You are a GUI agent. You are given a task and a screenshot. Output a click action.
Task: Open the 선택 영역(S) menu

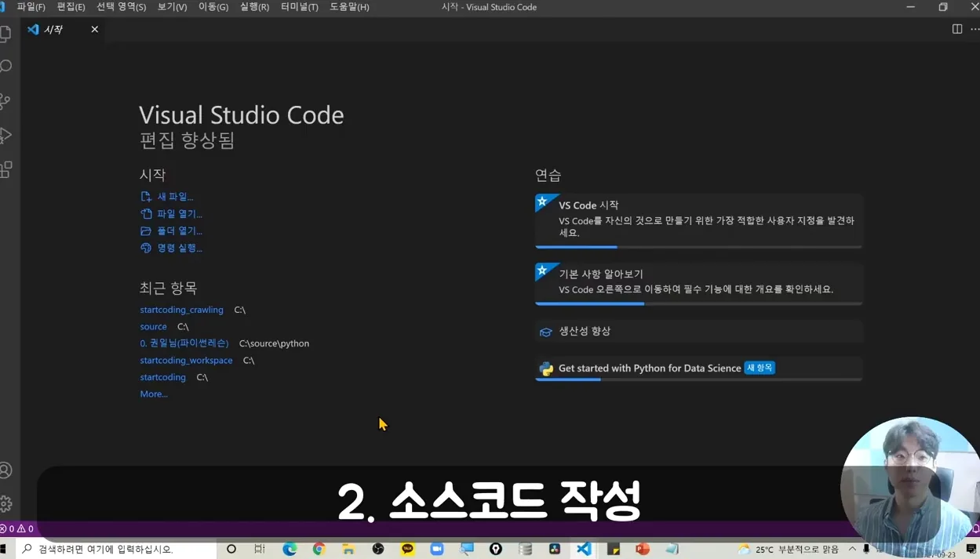click(x=121, y=7)
